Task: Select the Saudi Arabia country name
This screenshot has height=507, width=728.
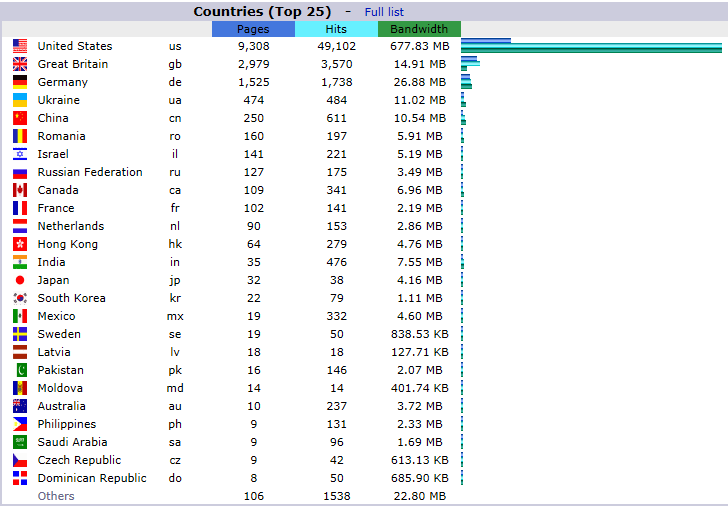Action: (x=72, y=442)
